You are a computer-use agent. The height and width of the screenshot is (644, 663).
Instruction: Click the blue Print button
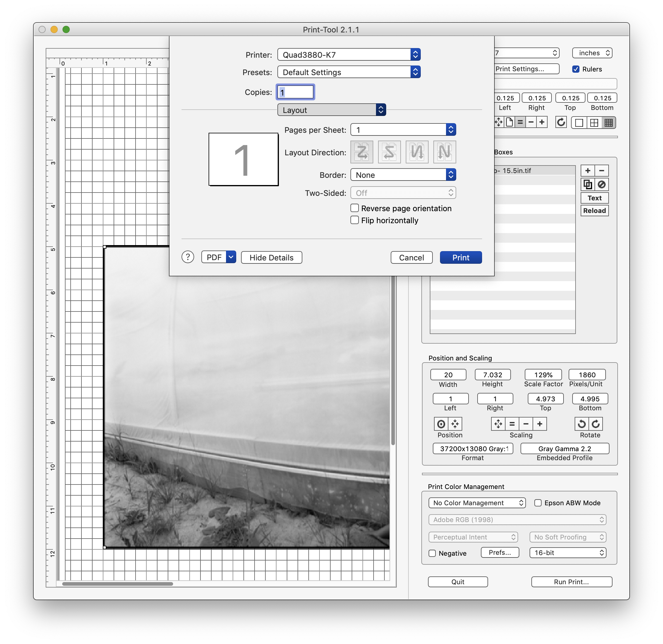(461, 257)
